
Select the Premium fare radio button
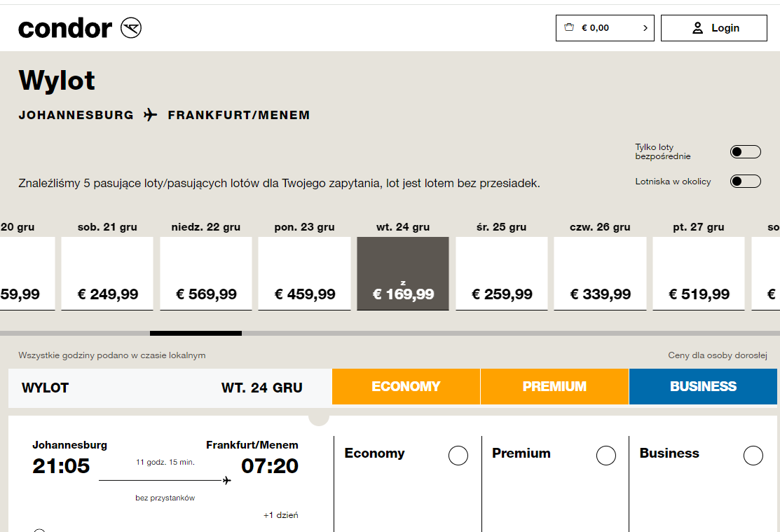pos(606,456)
